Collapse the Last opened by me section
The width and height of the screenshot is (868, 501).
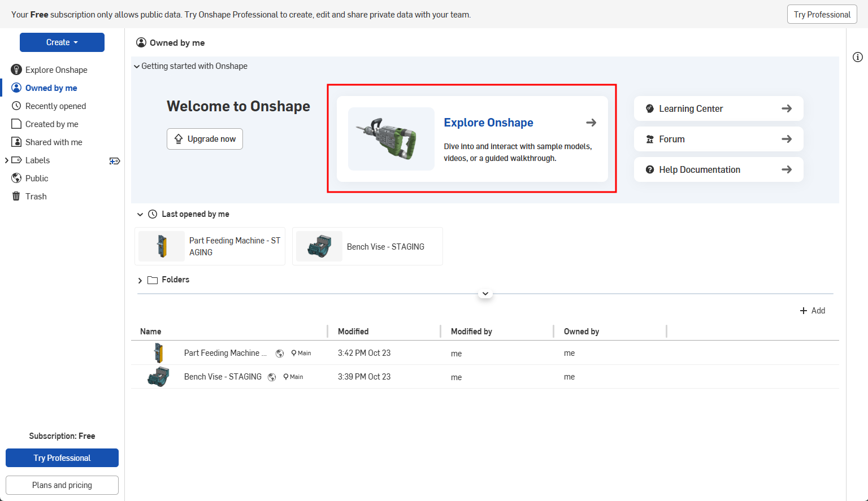[140, 214]
